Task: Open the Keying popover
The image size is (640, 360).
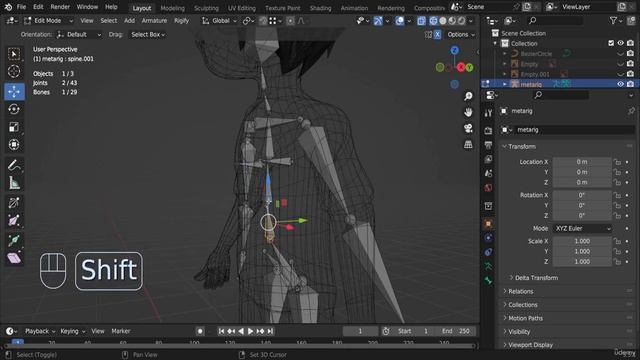Action: 73,331
